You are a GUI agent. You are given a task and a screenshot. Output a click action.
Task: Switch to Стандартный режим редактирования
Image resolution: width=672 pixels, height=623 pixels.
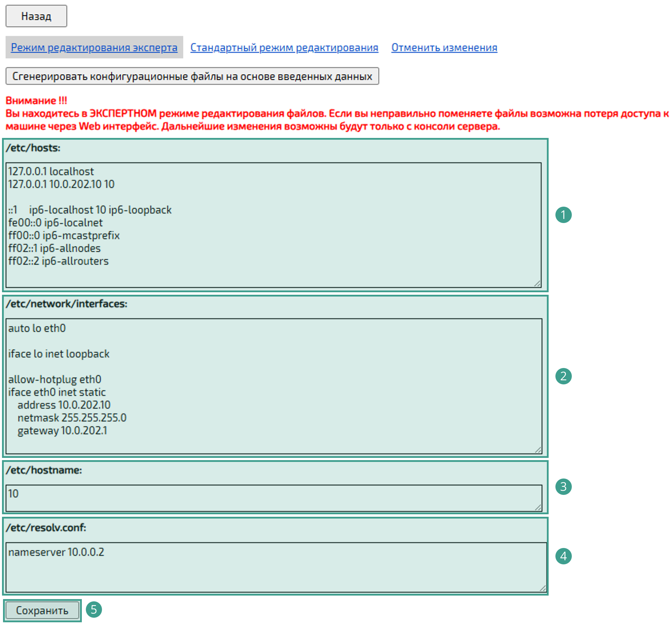click(284, 48)
